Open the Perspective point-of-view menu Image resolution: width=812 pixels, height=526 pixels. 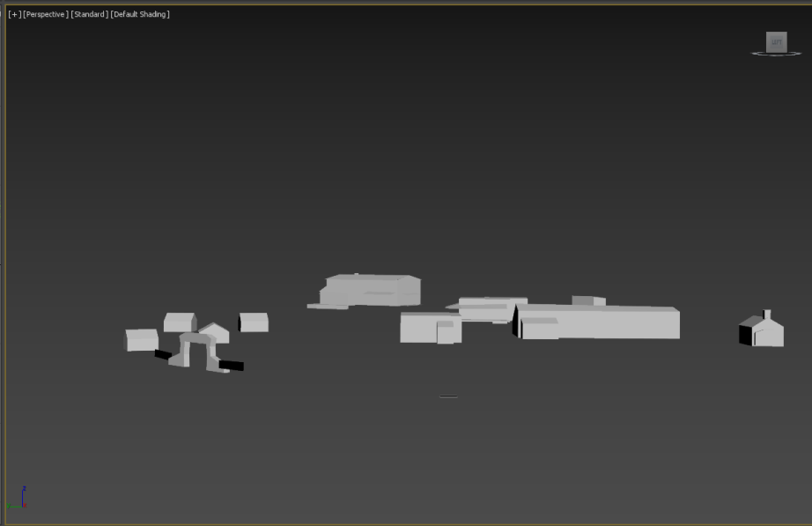[46, 15]
